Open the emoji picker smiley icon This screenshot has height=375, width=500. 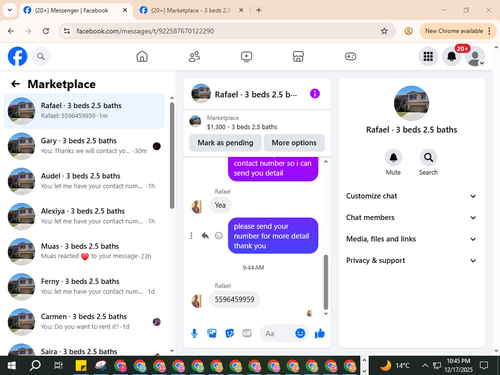coord(300,333)
